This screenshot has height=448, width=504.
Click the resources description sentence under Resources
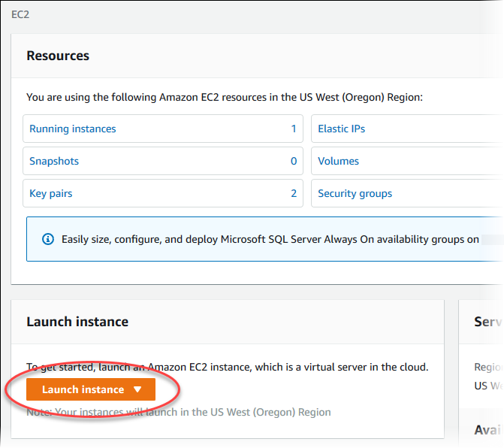(x=225, y=97)
